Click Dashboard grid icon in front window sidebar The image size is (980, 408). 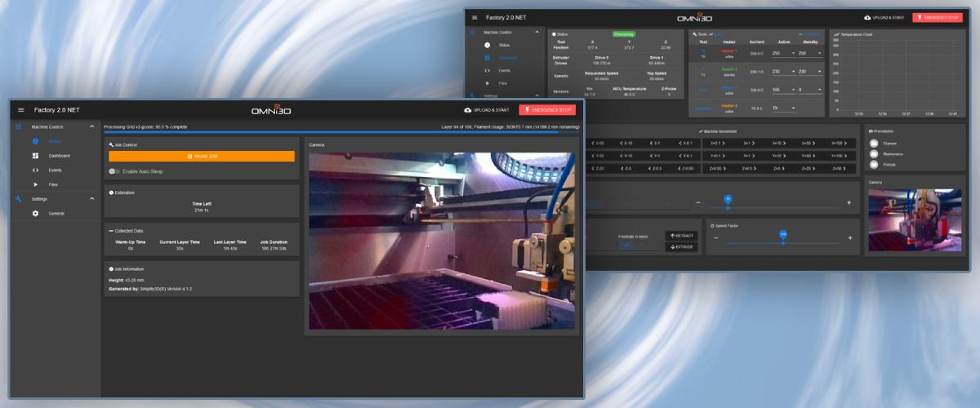point(35,155)
